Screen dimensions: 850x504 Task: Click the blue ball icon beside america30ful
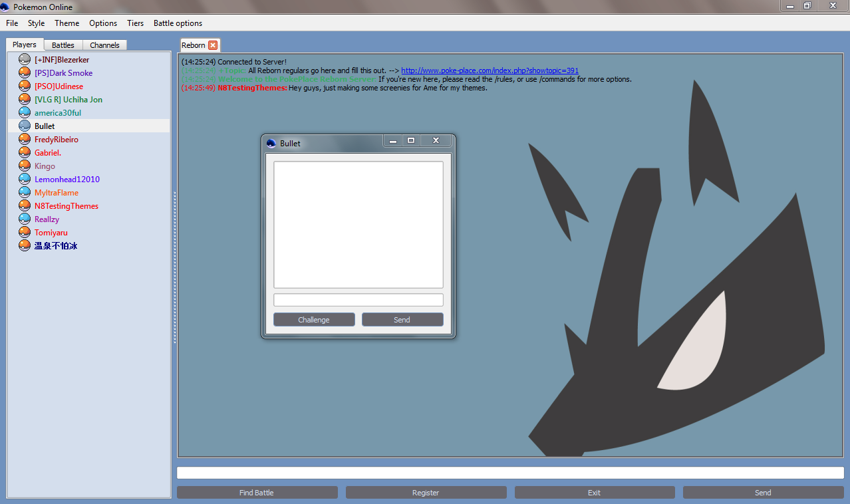click(25, 112)
